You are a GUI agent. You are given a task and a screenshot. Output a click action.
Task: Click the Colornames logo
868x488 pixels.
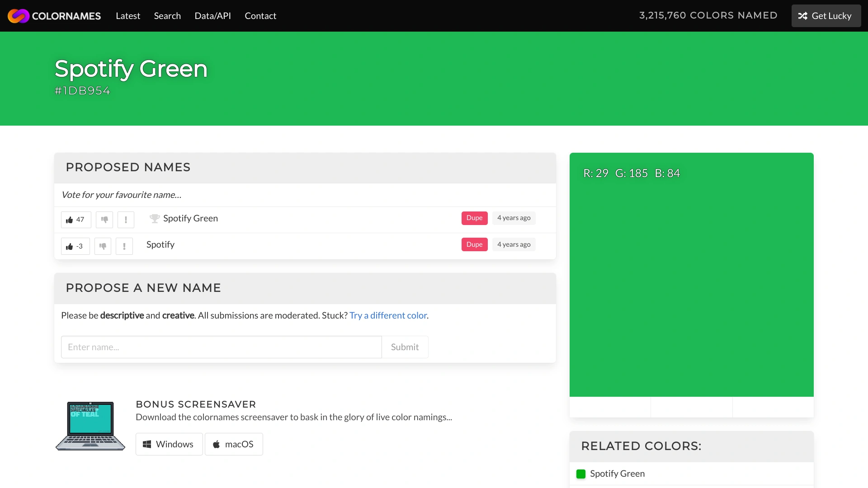(54, 15)
